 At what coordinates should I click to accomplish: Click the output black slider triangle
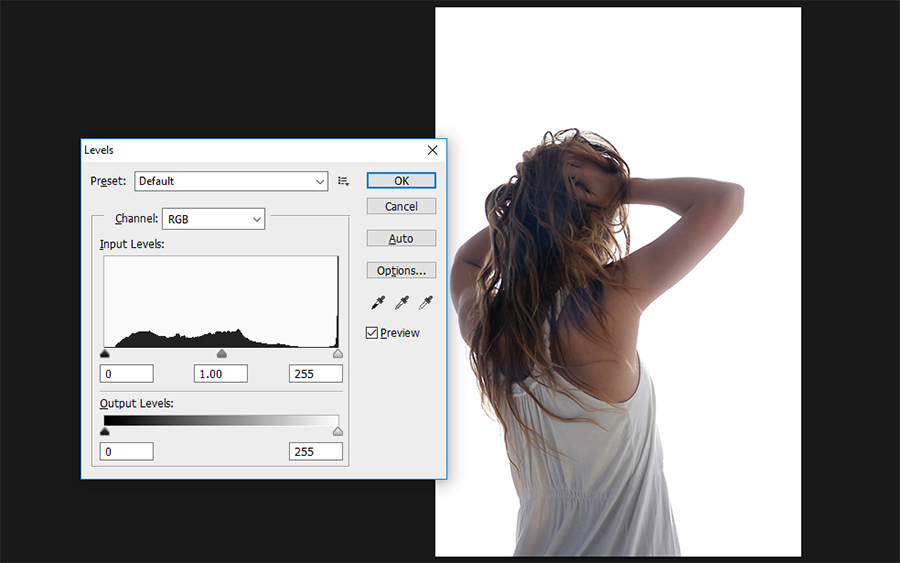[x=104, y=431]
